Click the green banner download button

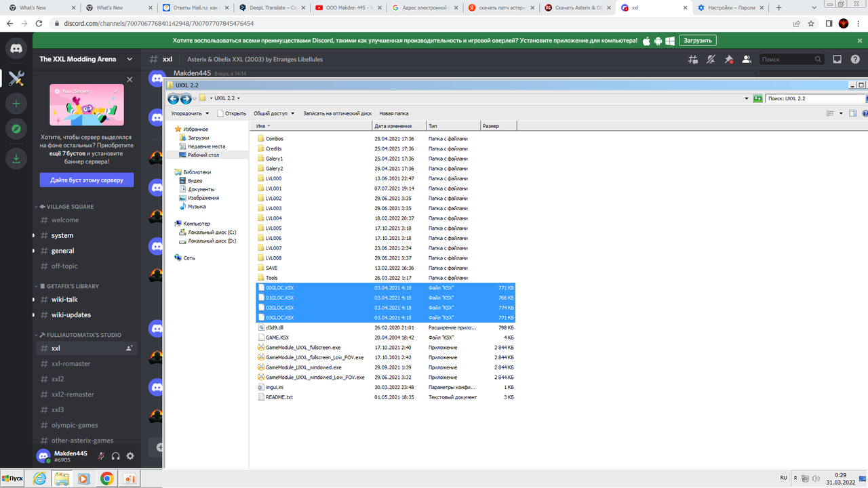coord(698,41)
